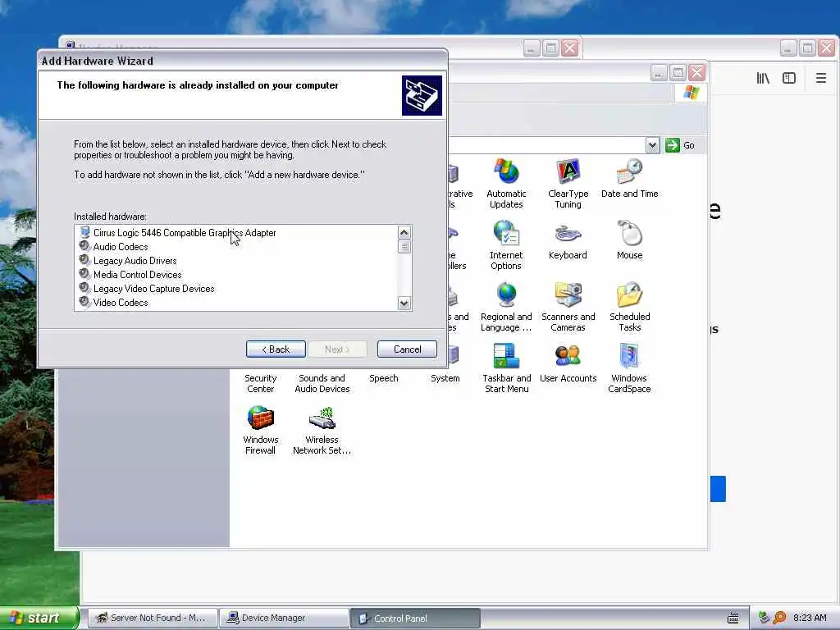This screenshot has height=630, width=840.
Task: Click the network icon in system tray
Action: [765, 618]
